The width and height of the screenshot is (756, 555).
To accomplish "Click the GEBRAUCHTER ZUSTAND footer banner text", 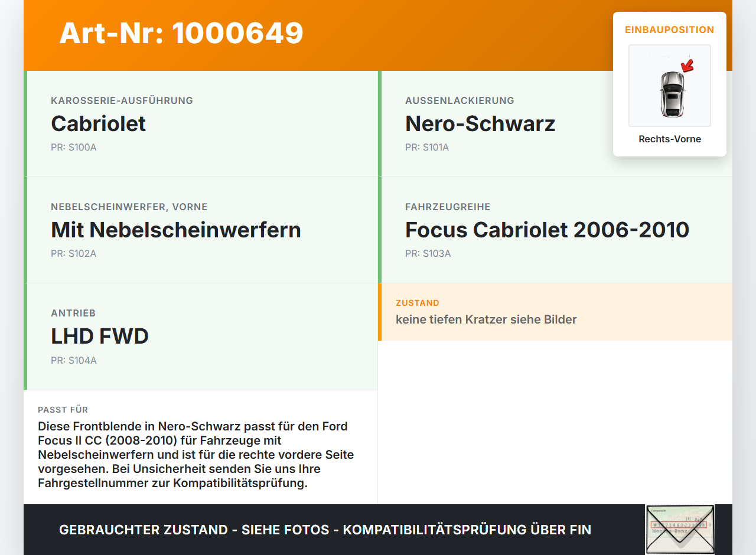I will 325,530.
